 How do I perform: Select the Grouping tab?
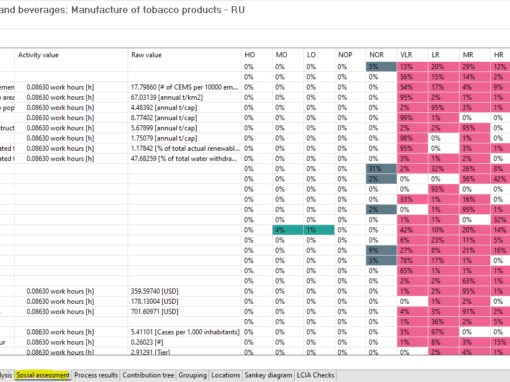192,375
